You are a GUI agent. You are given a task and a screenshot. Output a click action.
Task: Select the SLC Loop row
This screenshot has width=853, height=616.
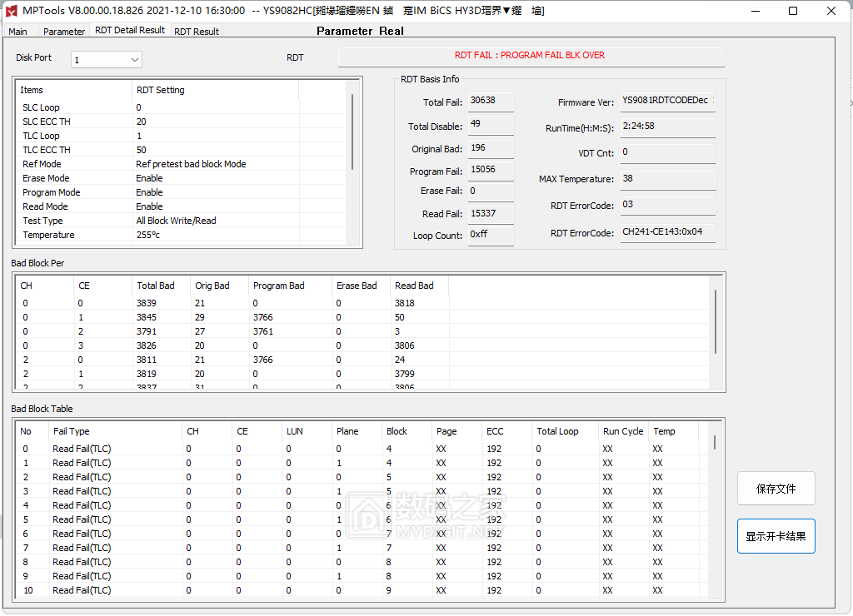pos(181,107)
